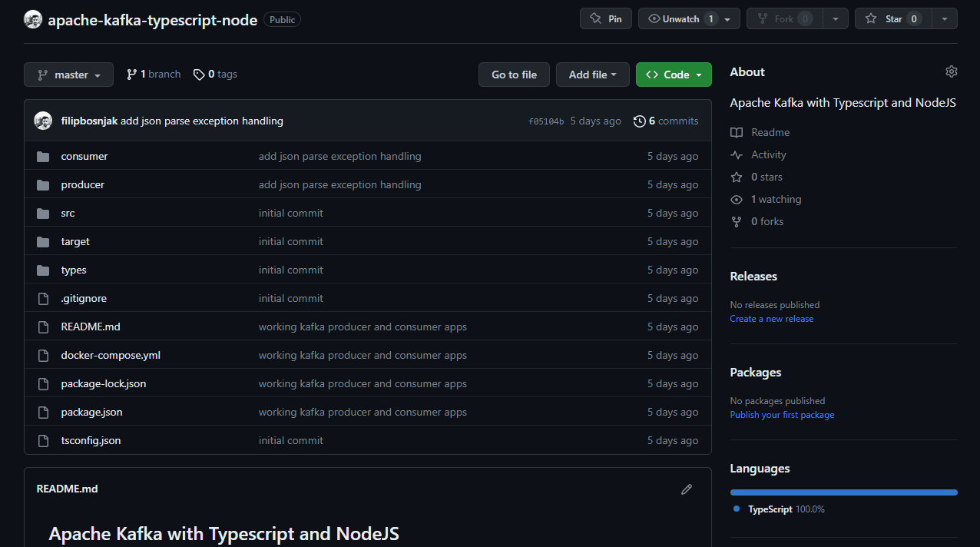This screenshot has width=980, height=547.
Task: Open the tsconfig.json file
Action: click(91, 441)
